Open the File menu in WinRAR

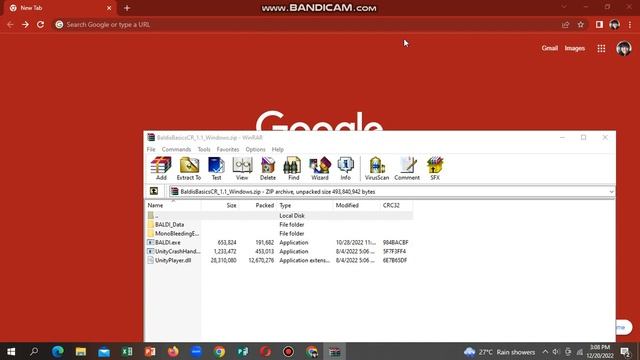(151, 149)
